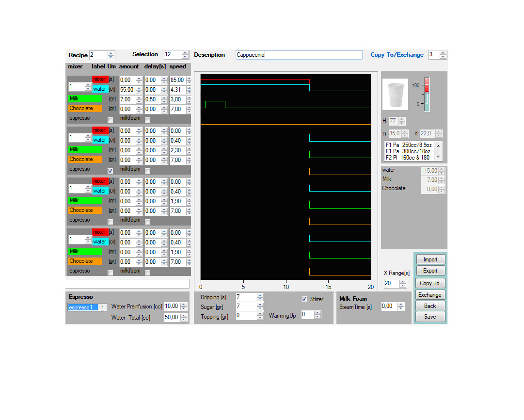
Task: Click the Import button
Action: (x=430, y=259)
